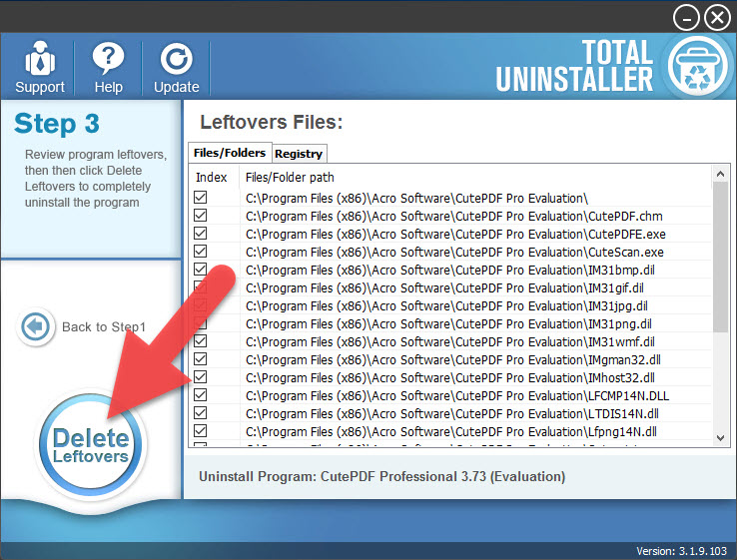Image resolution: width=737 pixels, height=560 pixels.
Task: Click the Back to Step1 arrow icon
Action: click(x=35, y=326)
